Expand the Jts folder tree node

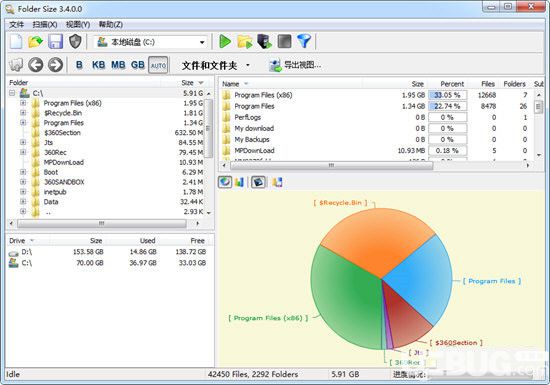pyautogui.click(x=23, y=142)
